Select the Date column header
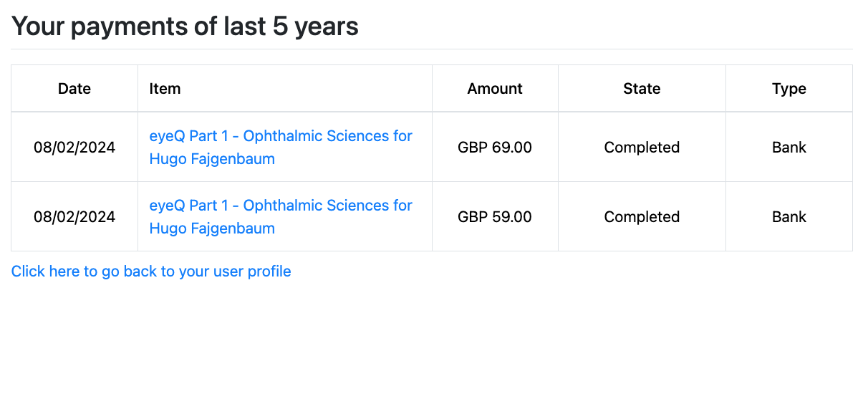The image size is (868, 404). tap(74, 89)
